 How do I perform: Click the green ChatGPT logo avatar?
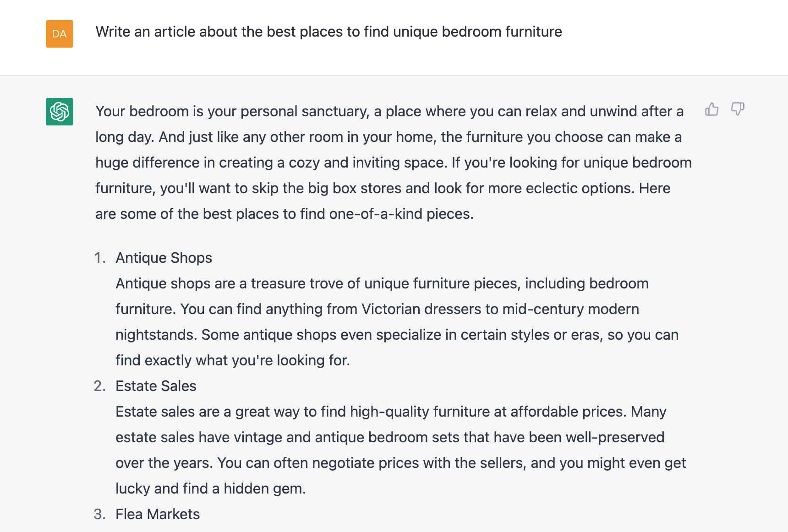[x=60, y=112]
